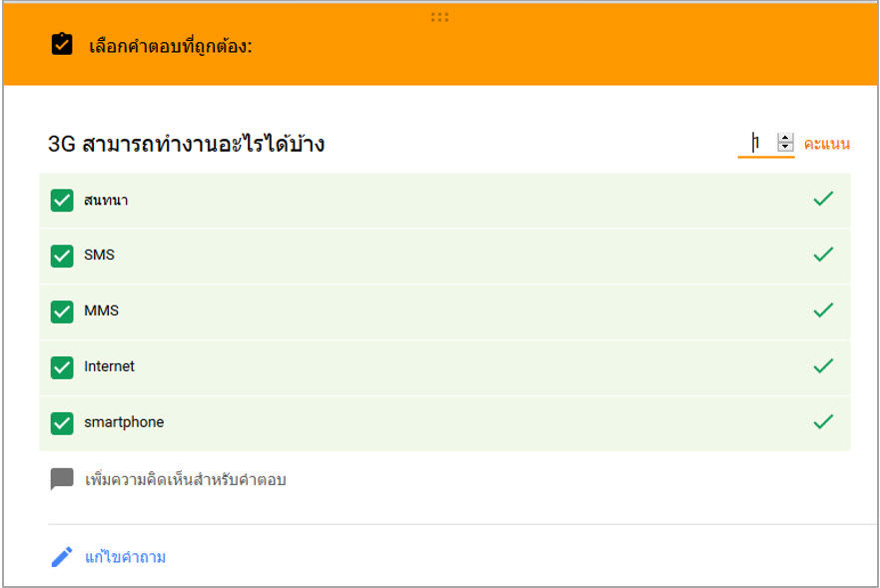Click the blue pencil edit icon

62,557
